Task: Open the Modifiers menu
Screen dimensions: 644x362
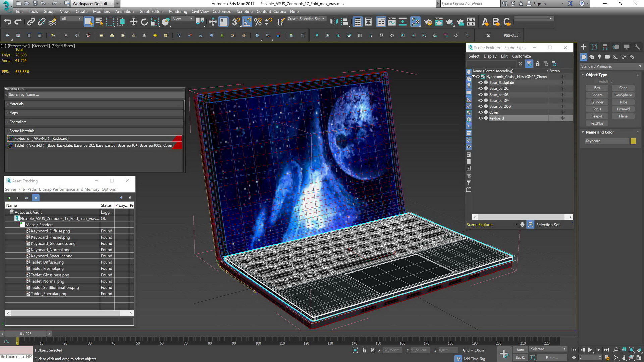Action: tap(101, 11)
